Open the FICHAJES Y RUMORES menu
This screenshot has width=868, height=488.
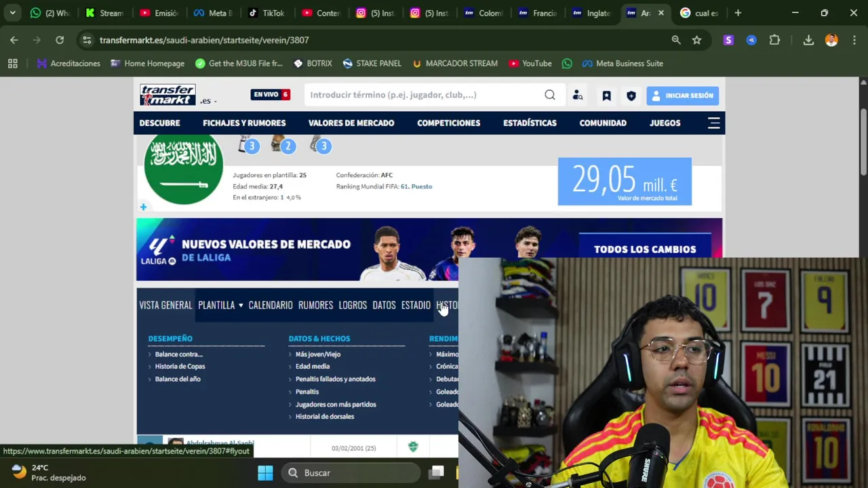pyautogui.click(x=244, y=123)
